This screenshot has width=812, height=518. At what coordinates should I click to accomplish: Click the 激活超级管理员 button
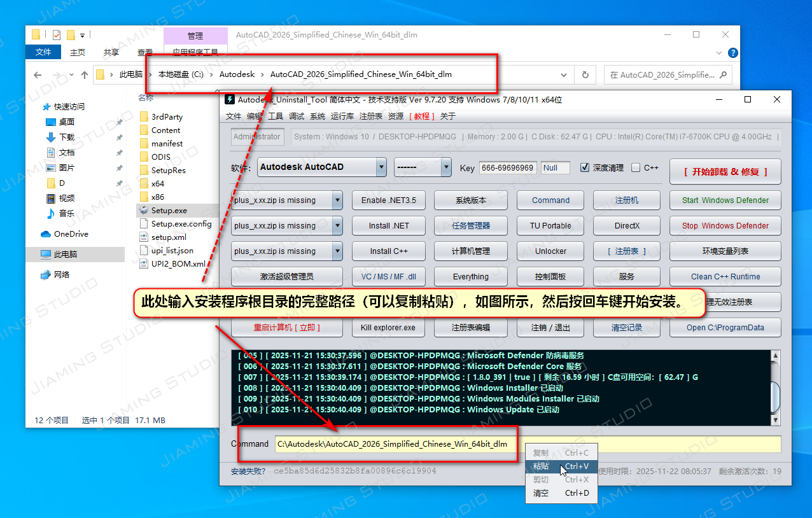tap(286, 276)
